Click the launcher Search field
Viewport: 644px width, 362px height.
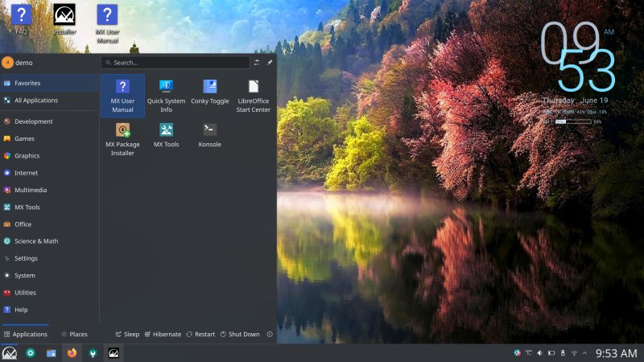175,63
